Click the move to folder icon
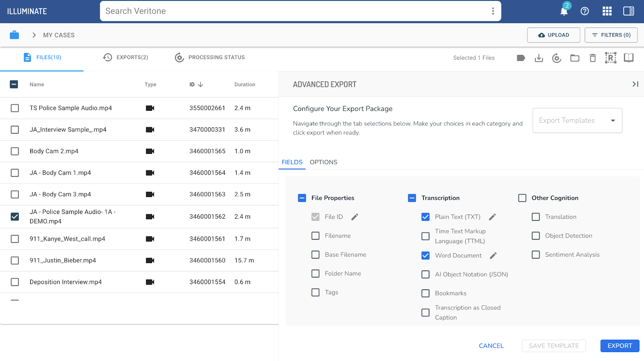Viewport: 644px width, 361px height. [575, 58]
